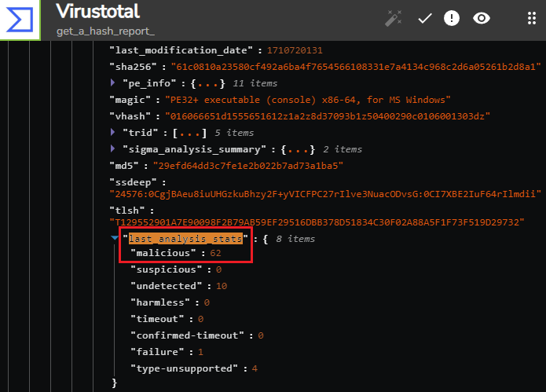The width and height of the screenshot is (546, 392).
Task: Click the checkmark icon in header
Action: coord(424,18)
